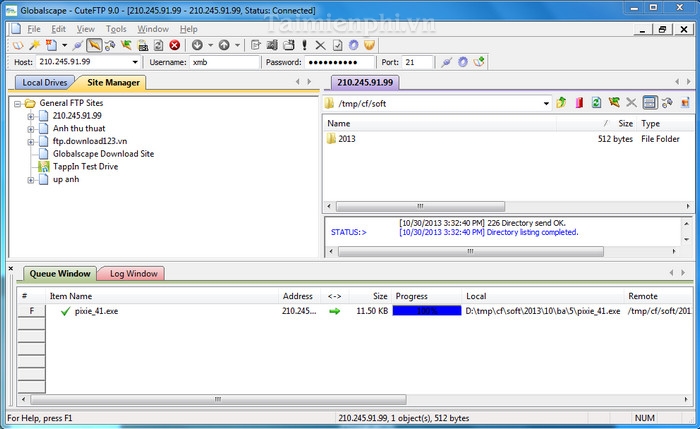Click the Quick Connect plug icon in main toolbar
This screenshot has width=700, height=429.
click(x=78, y=45)
